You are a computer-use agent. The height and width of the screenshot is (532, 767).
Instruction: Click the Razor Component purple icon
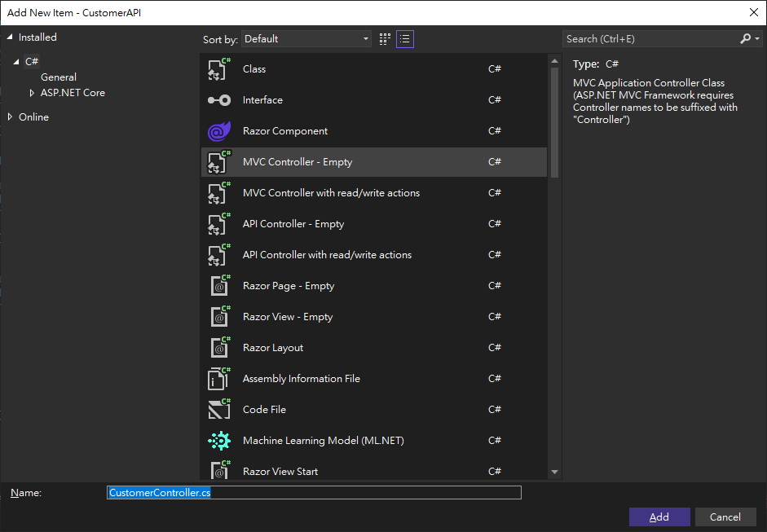click(219, 131)
